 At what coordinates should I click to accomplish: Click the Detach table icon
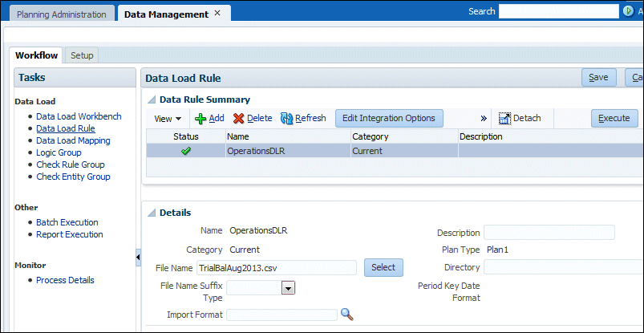(504, 118)
